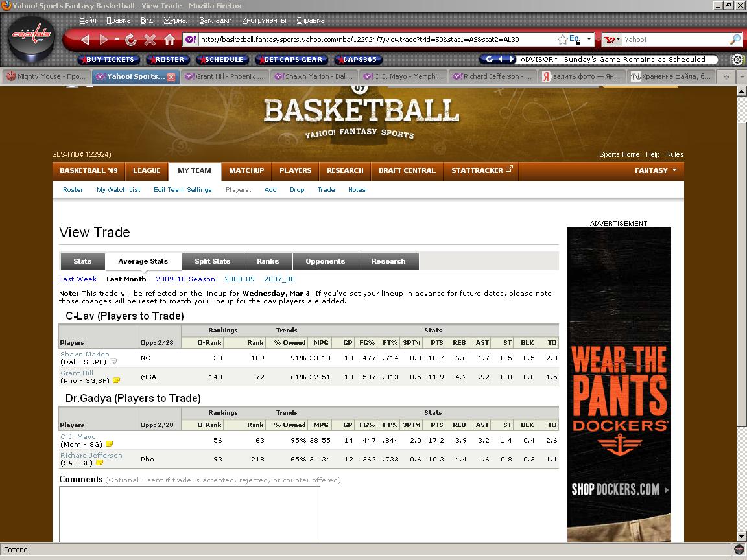The image size is (747, 560).
Task: Open My Watch List link
Action: [119, 189]
